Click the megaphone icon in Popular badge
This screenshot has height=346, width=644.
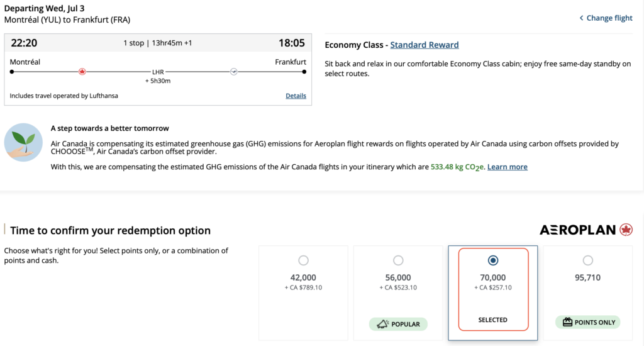381,324
